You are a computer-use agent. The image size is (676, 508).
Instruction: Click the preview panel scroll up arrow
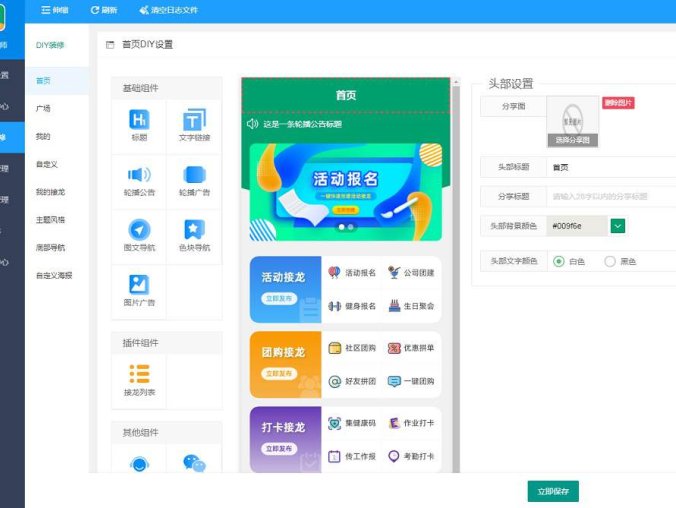[456, 82]
